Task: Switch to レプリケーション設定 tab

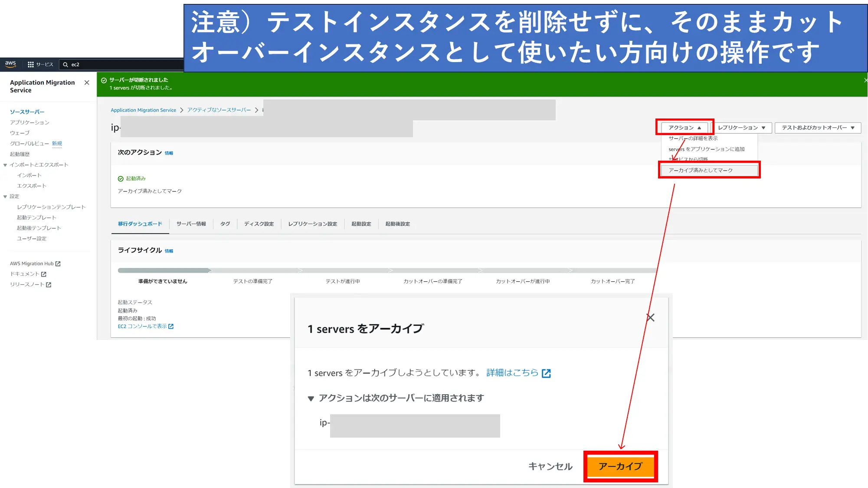Action: click(x=313, y=224)
